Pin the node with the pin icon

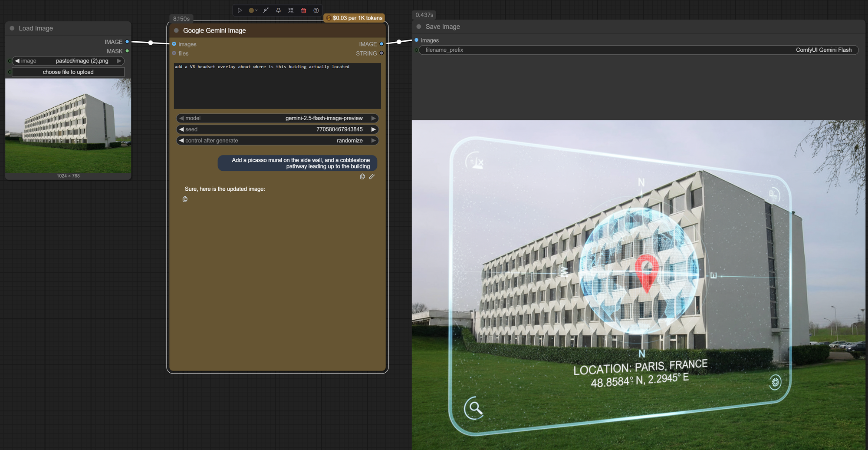pyautogui.click(x=278, y=10)
